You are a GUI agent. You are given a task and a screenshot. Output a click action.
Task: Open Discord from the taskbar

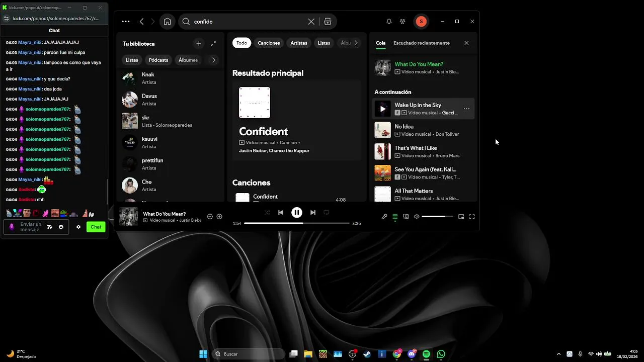(x=412, y=354)
